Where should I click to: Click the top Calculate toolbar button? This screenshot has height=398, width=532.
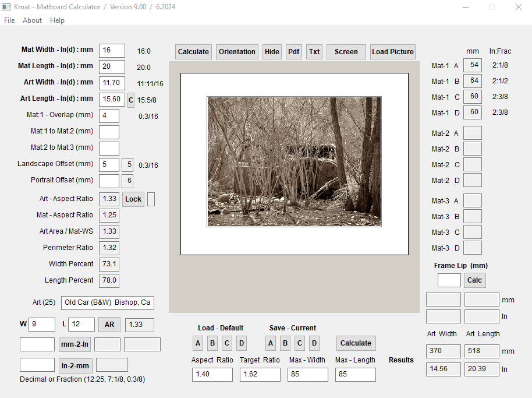tap(193, 52)
